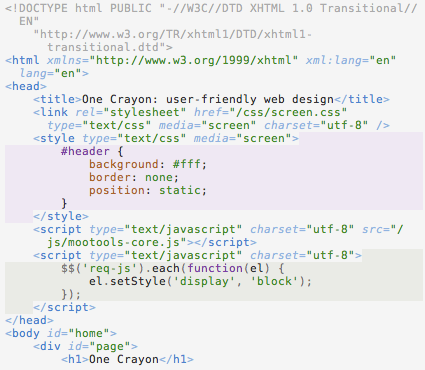
Task: Click the 'PUBLIC' keyword in DOCTYPE
Action: pyautogui.click(x=131, y=8)
